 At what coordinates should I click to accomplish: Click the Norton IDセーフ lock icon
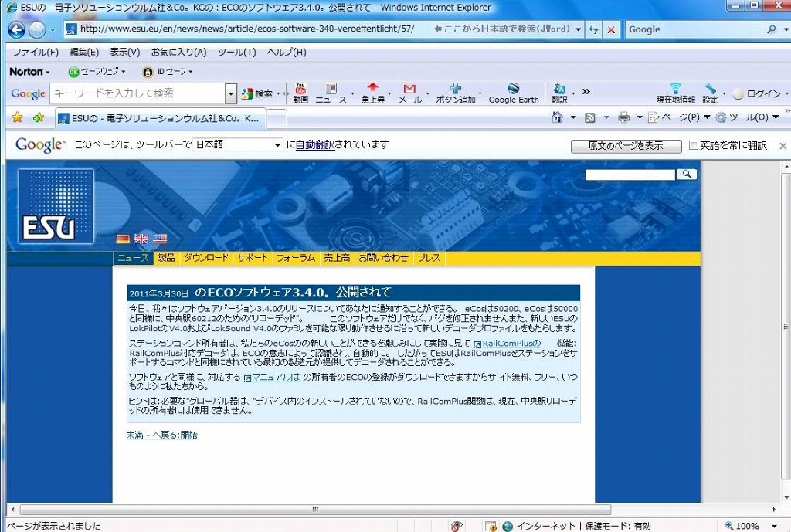point(148,72)
